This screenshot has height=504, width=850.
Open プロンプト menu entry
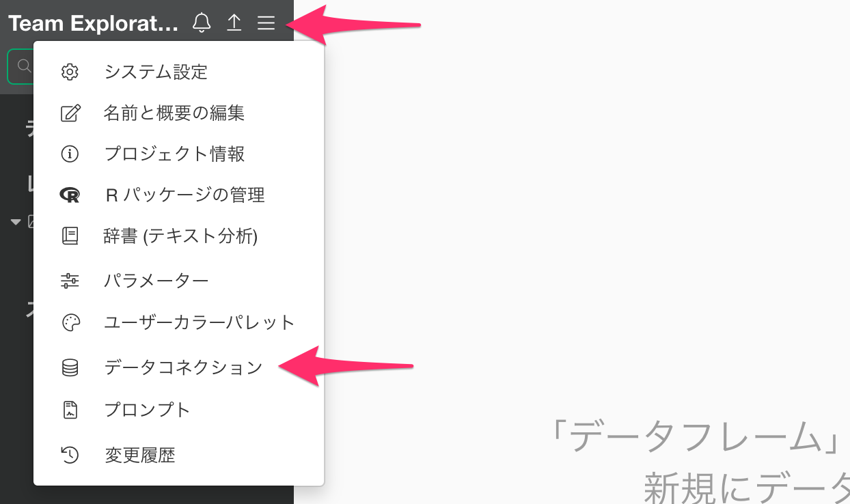click(x=179, y=410)
